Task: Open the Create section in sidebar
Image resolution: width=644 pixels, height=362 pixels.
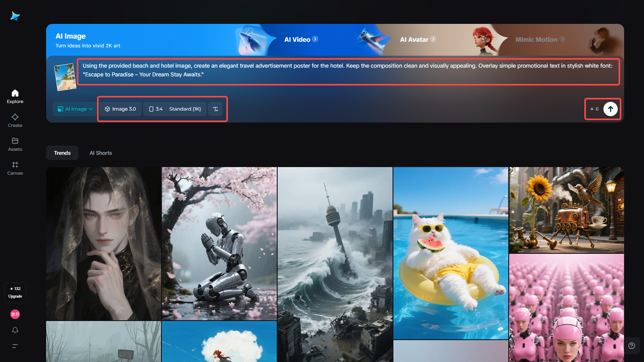Action: 15,121
